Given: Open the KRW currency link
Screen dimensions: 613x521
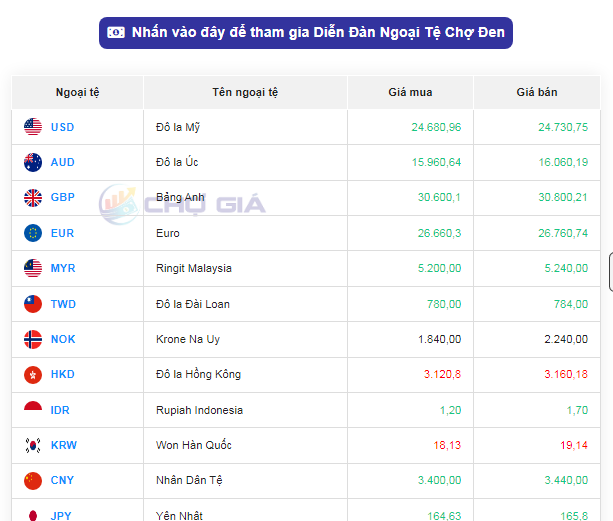Looking at the screenshot, I should [64, 445].
